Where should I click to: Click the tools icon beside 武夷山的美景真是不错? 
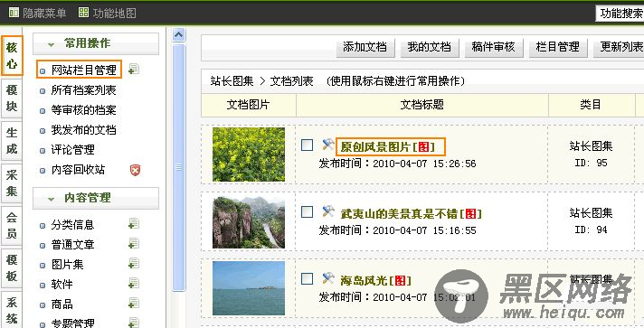click(327, 211)
